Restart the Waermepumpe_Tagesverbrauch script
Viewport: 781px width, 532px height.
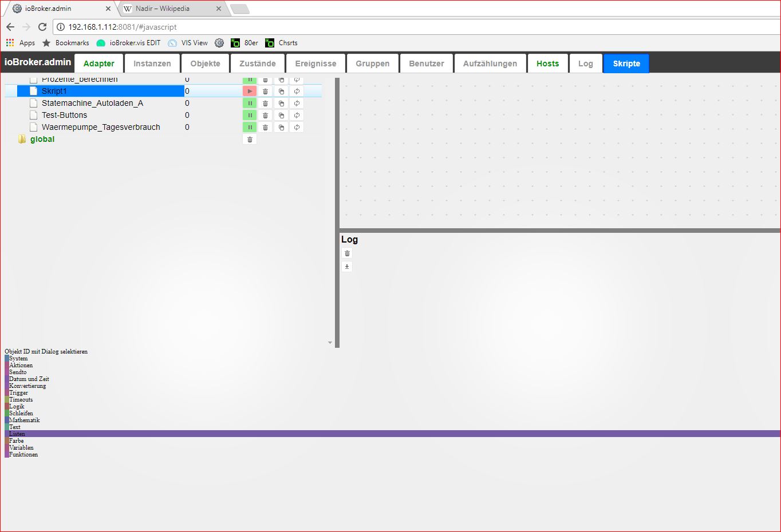pos(297,127)
